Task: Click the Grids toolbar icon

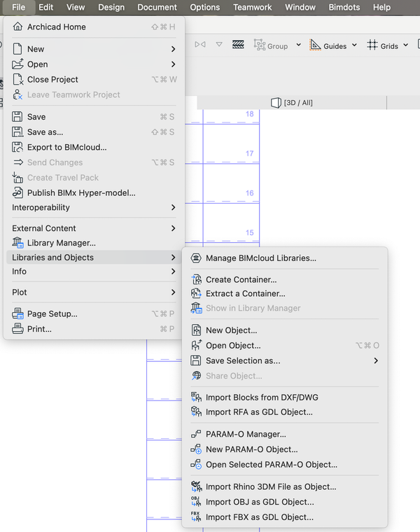Action: click(372, 45)
